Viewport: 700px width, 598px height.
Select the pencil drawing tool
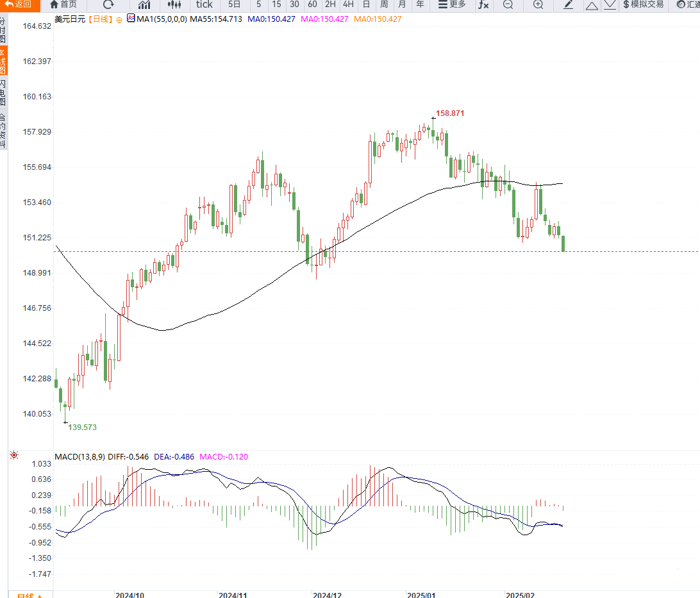(568, 4)
